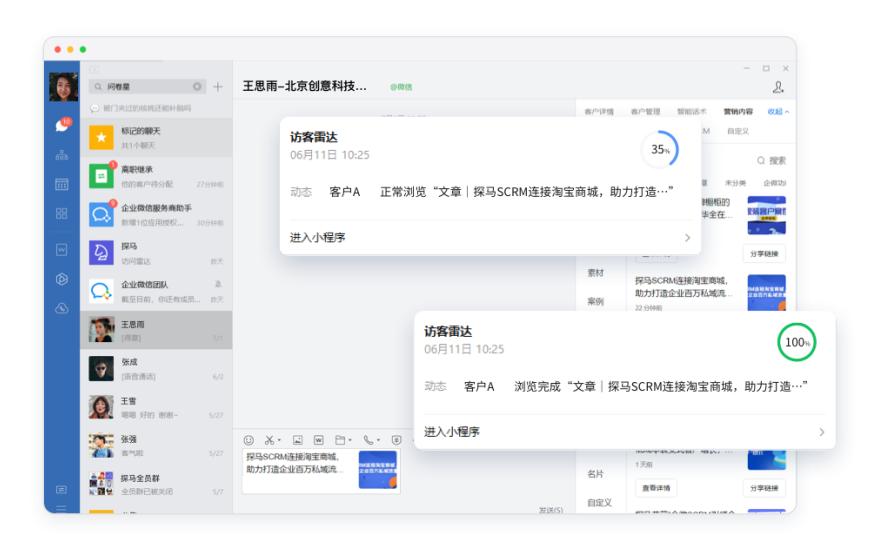The image size is (888, 548).
Task: Click the 35% progress ring indicator
Action: [659, 149]
